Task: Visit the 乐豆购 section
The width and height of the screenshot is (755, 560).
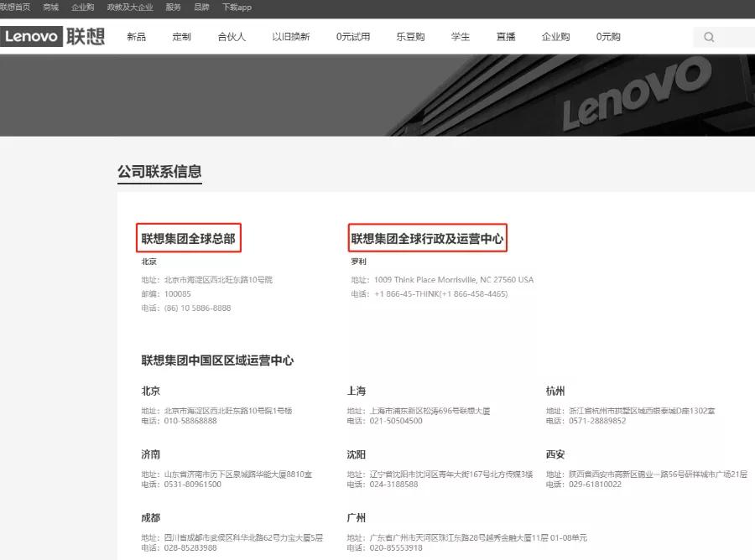Action: 410,37
